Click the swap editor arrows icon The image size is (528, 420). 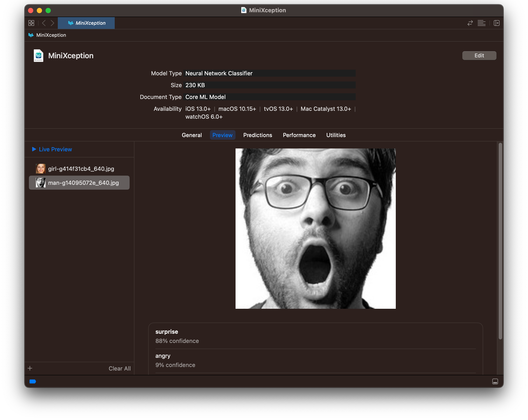click(470, 23)
